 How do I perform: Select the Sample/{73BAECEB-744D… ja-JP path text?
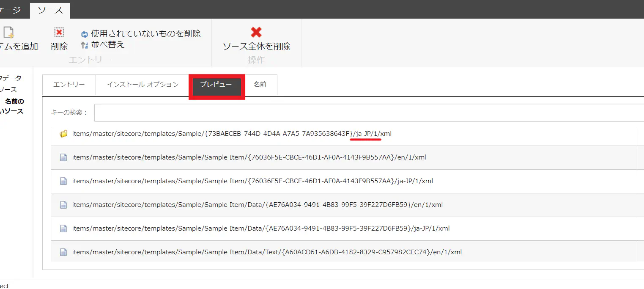[x=232, y=134]
